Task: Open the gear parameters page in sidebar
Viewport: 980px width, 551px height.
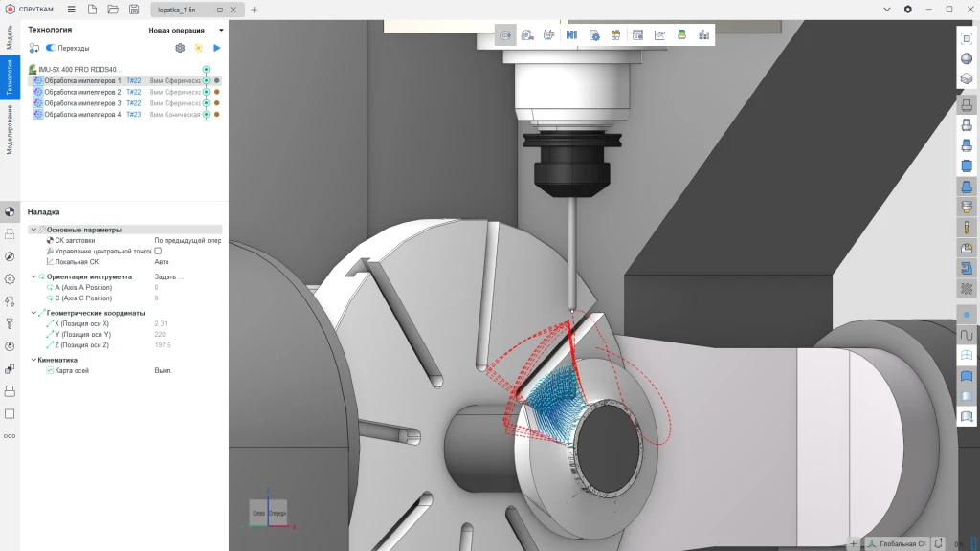Action: point(10,279)
